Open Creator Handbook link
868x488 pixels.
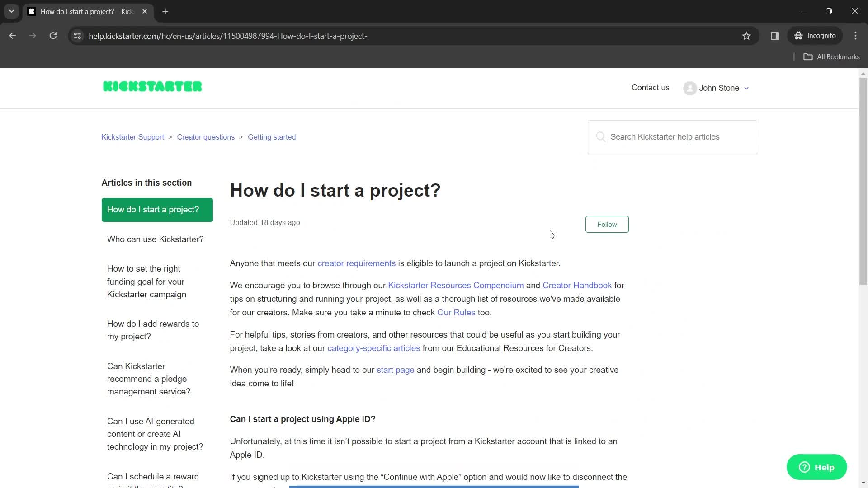point(577,286)
